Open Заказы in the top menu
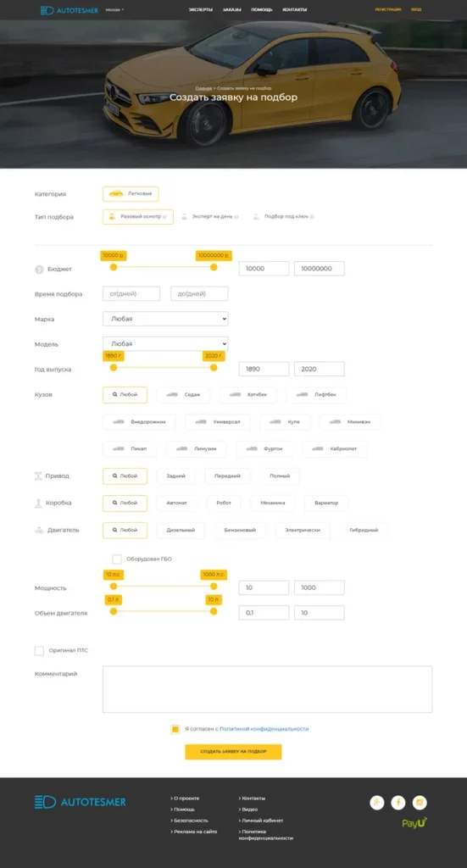467x868 pixels. click(231, 10)
